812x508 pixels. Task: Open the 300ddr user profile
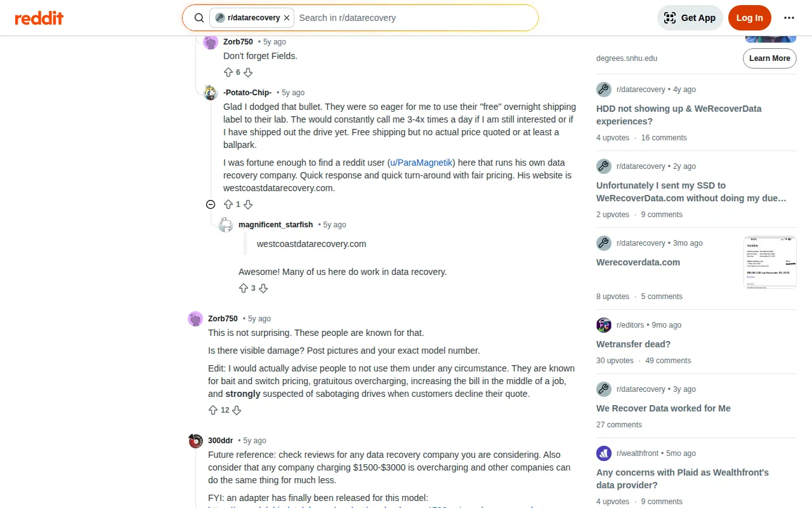(x=220, y=441)
